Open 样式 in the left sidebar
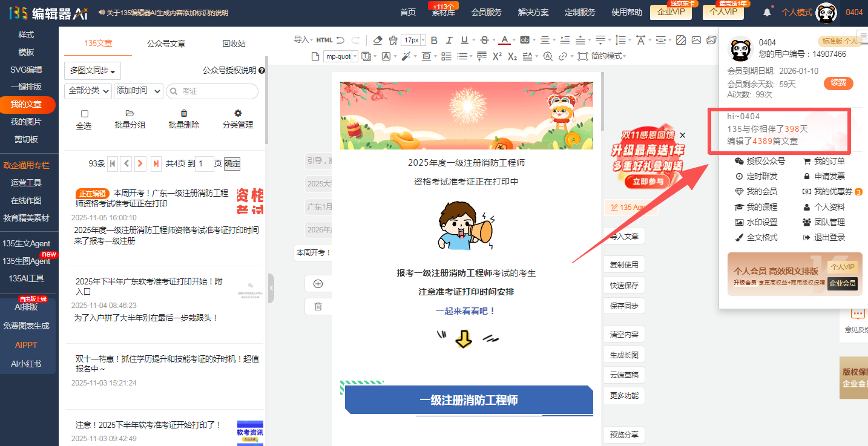Screen dimensions: 868x446 click(x=26, y=34)
